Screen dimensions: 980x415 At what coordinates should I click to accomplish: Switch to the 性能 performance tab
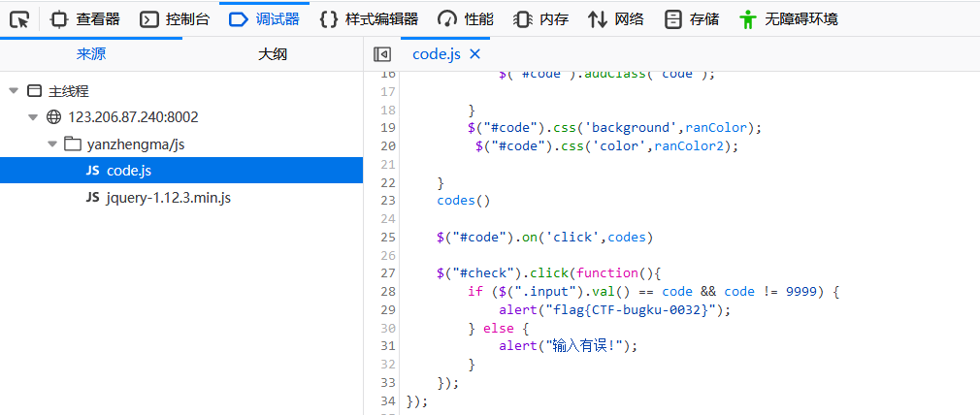coord(466,19)
